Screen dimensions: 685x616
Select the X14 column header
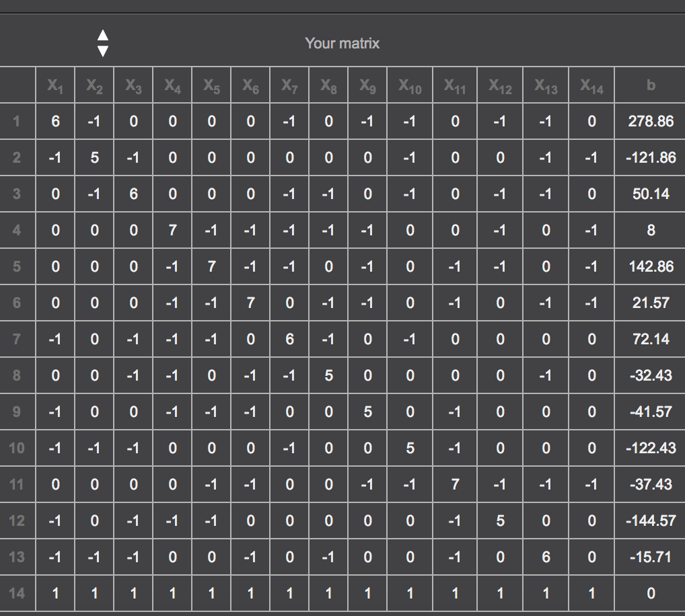(x=591, y=85)
